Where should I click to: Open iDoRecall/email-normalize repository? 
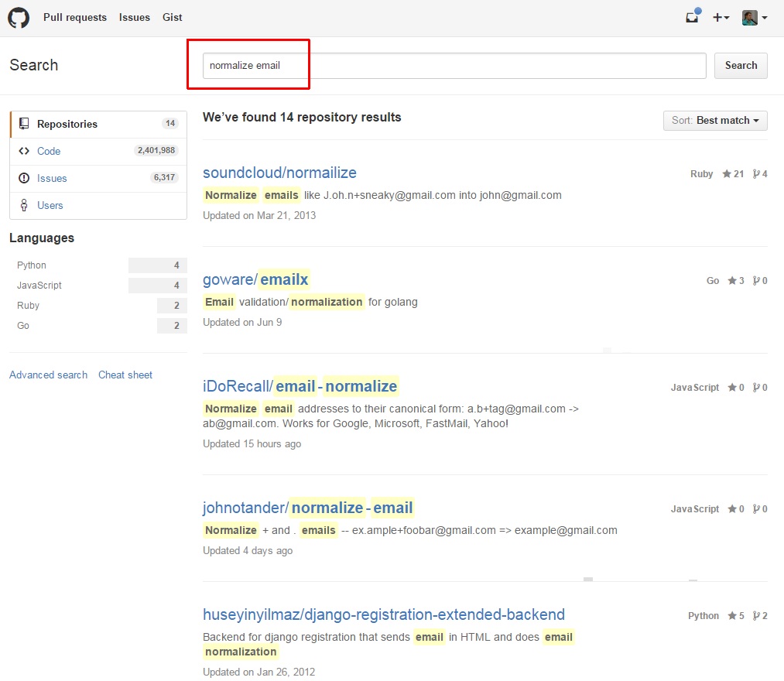pyautogui.click(x=300, y=386)
